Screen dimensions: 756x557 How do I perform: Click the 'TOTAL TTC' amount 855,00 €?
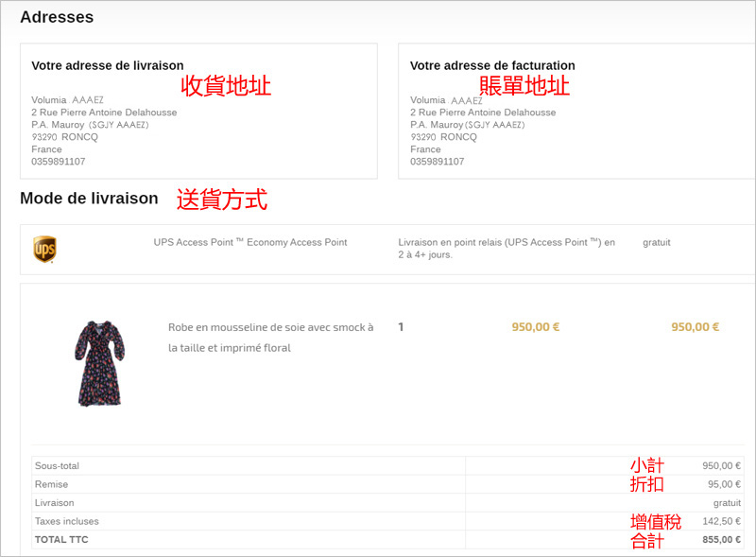tap(720, 540)
